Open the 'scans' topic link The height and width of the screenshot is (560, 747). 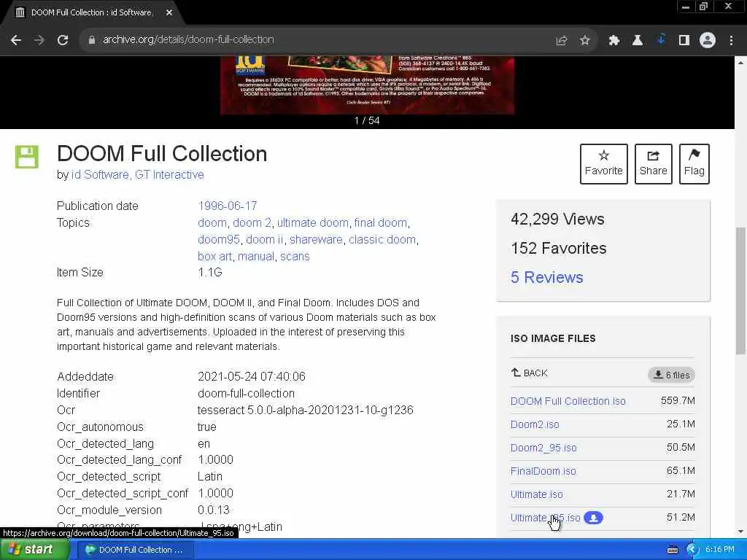(x=295, y=256)
